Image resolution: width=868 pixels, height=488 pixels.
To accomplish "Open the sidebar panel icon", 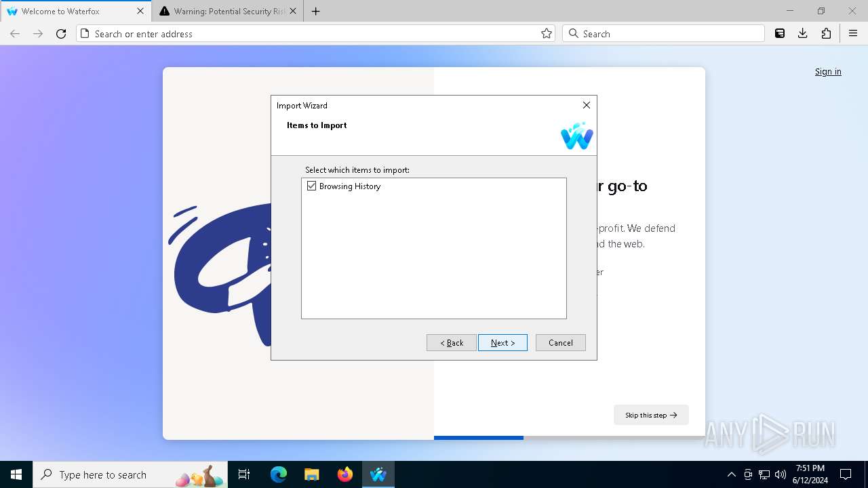I will (780, 34).
